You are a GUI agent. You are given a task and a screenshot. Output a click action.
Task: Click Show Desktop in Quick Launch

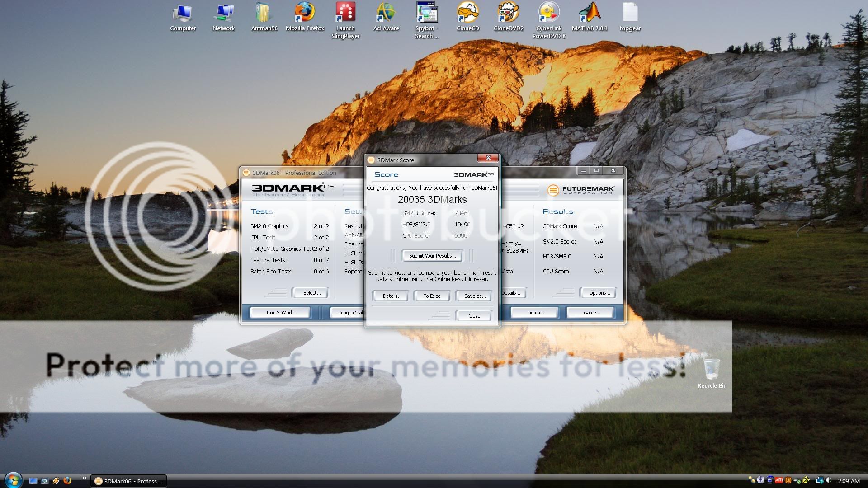tap(33, 481)
